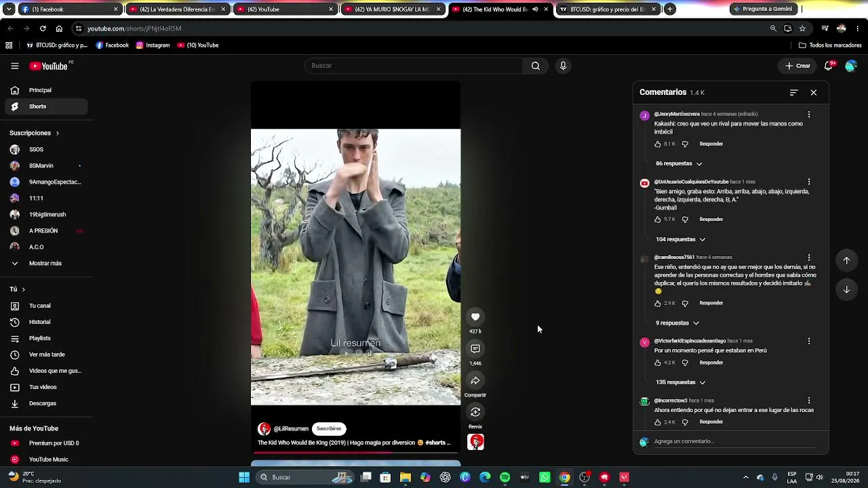Go to the next Short with the down arrow
This screenshot has height=488, width=868.
[846, 289]
